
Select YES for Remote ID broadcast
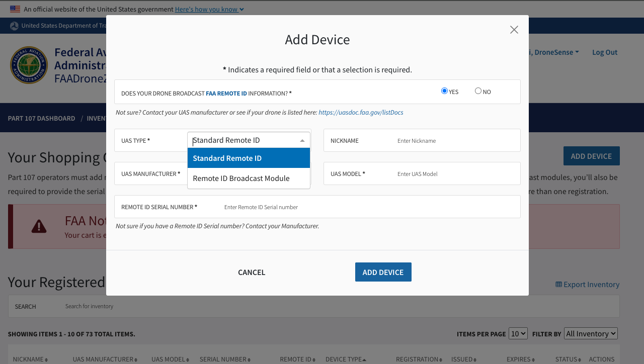444,90
